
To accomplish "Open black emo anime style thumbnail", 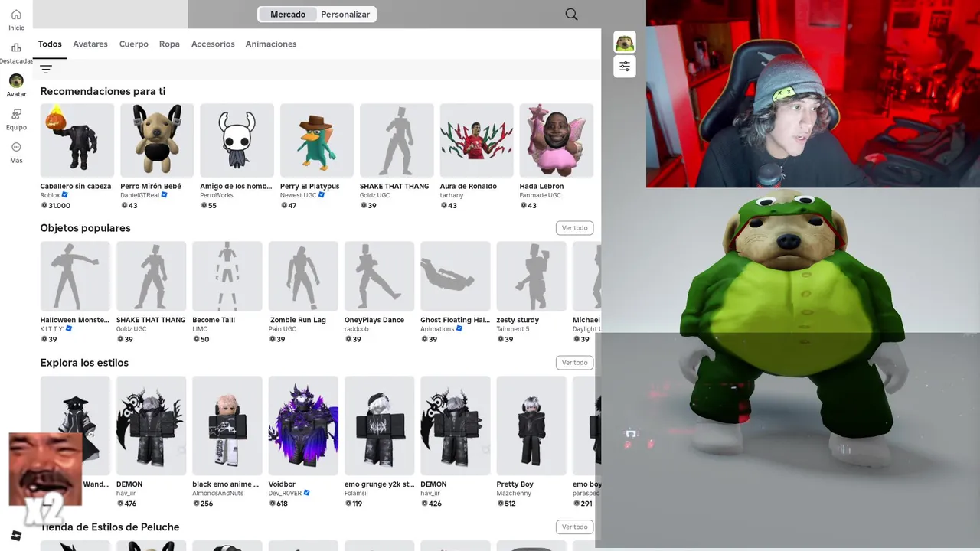I will [x=227, y=425].
